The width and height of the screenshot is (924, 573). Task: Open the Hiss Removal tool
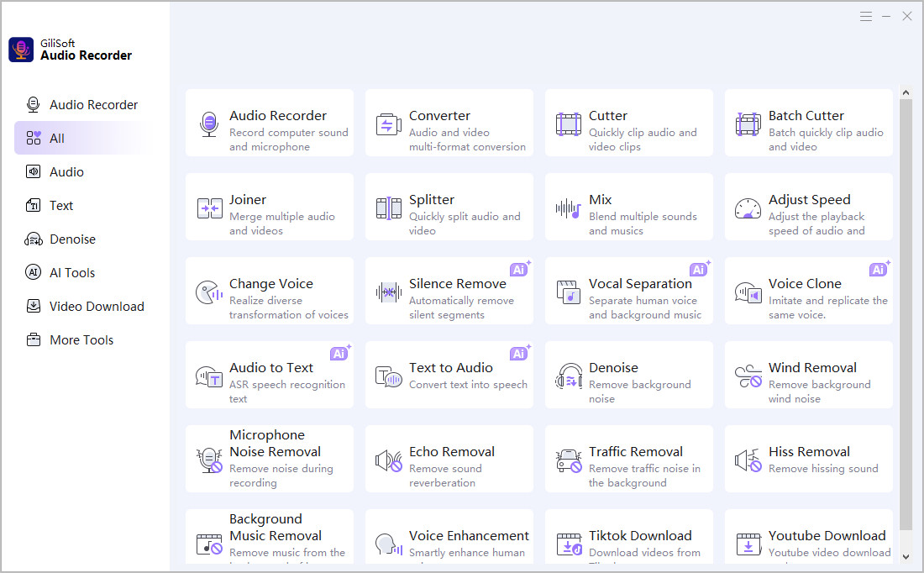pos(808,459)
